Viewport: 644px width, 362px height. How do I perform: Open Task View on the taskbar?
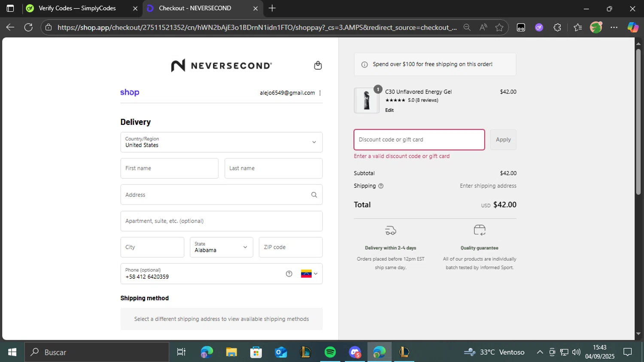tap(181, 352)
